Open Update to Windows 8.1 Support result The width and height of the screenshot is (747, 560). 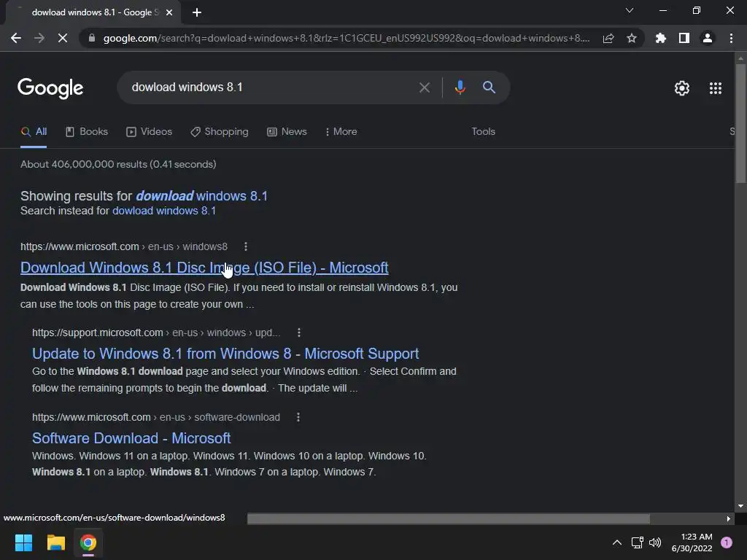[x=225, y=354]
